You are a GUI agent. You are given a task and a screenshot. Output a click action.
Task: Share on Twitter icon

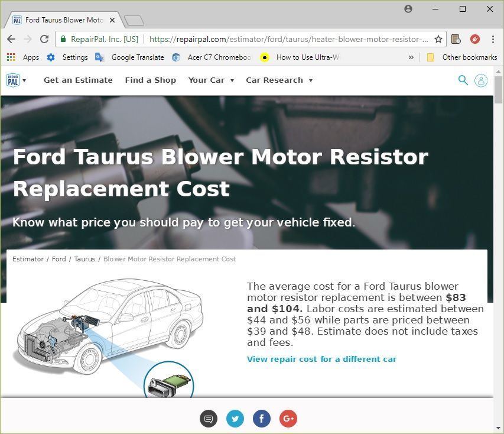click(x=235, y=419)
